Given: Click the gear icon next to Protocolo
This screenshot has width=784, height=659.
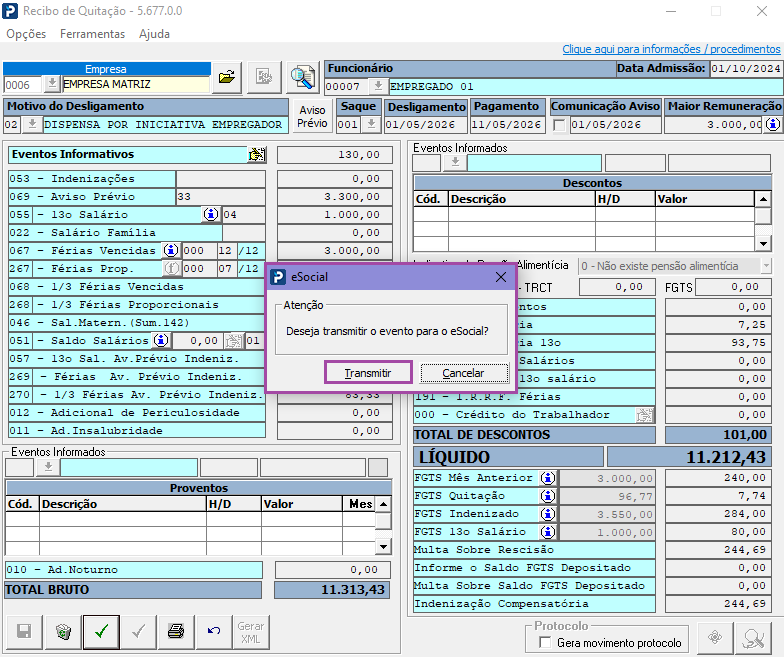Looking at the screenshot, I should pos(715,638).
